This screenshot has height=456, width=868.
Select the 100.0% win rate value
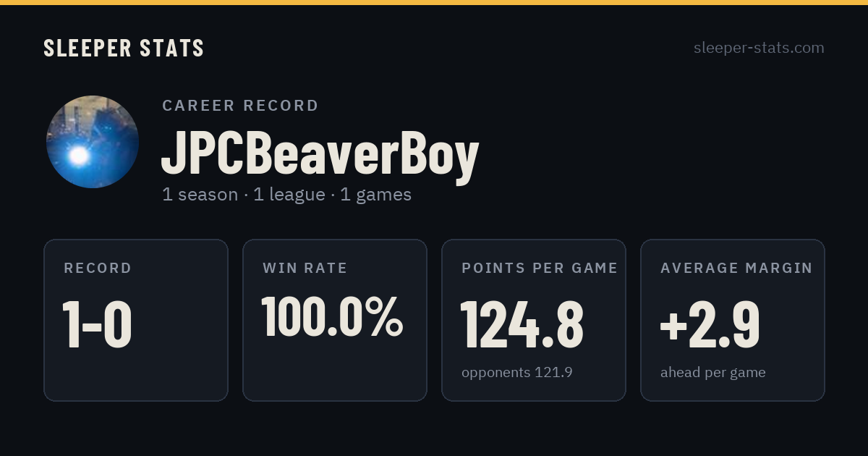point(332,316)
